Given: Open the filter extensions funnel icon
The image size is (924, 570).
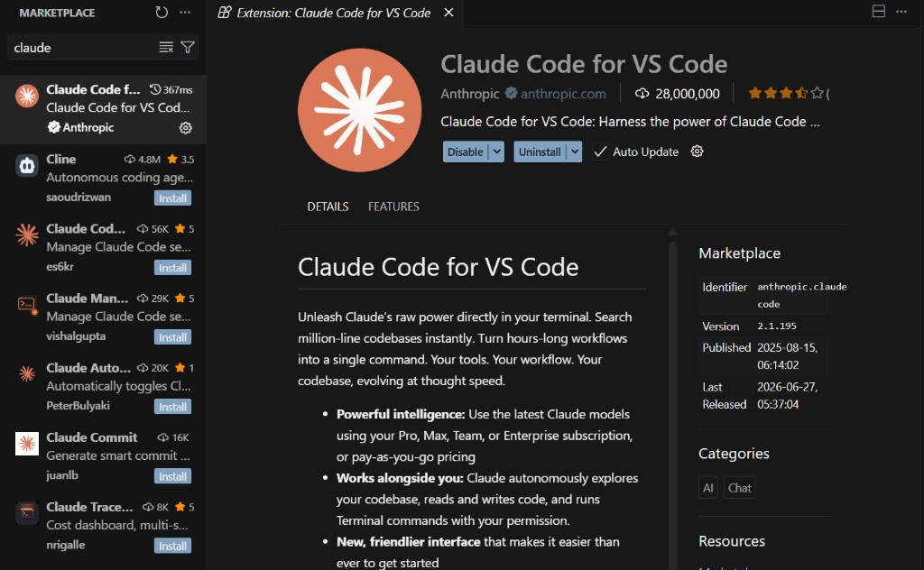Looking at the screenshot, I should coord(188,47).
